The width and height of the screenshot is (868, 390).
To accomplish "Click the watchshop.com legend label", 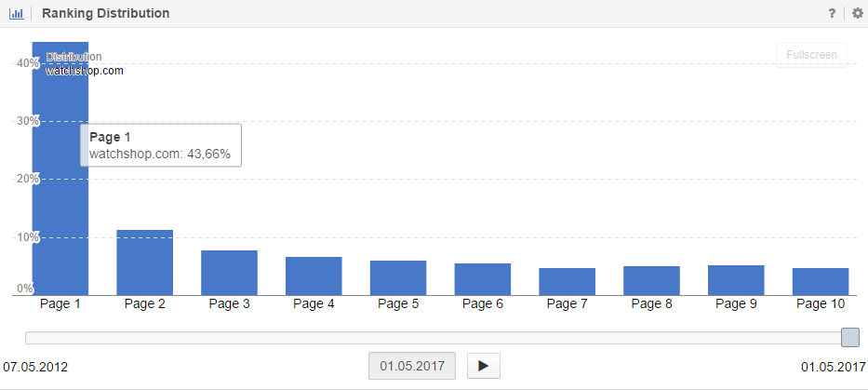I will 84,71.
